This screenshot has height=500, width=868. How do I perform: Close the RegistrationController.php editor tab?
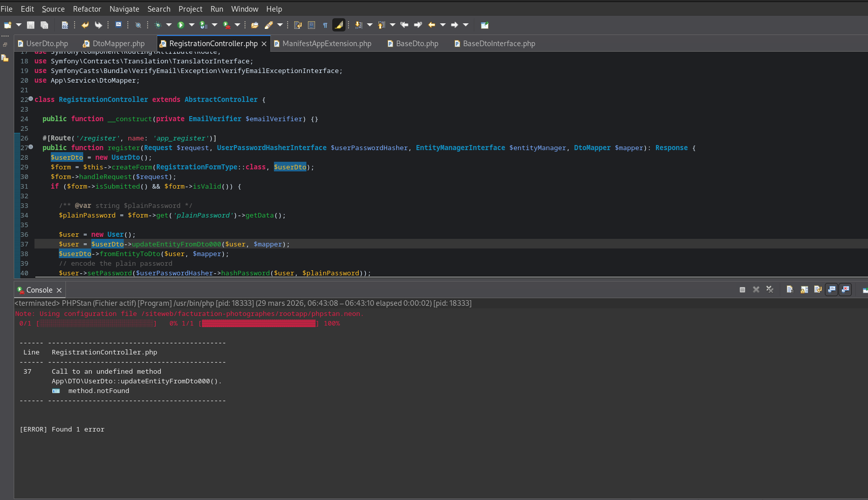coord(264,44)
